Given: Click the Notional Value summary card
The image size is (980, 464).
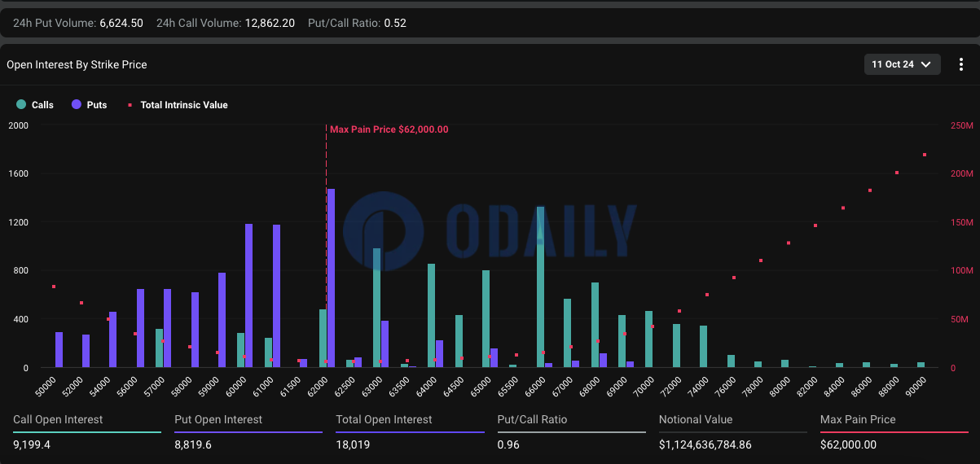Looking at the screenshot, I should tap(732, 432).
